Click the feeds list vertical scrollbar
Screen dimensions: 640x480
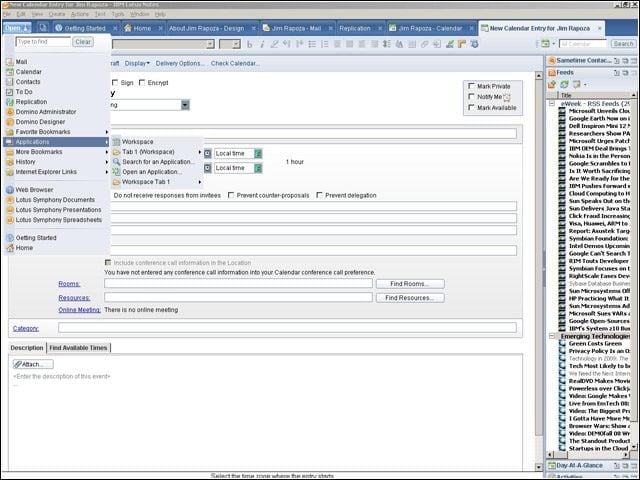[x=634, y=269]
